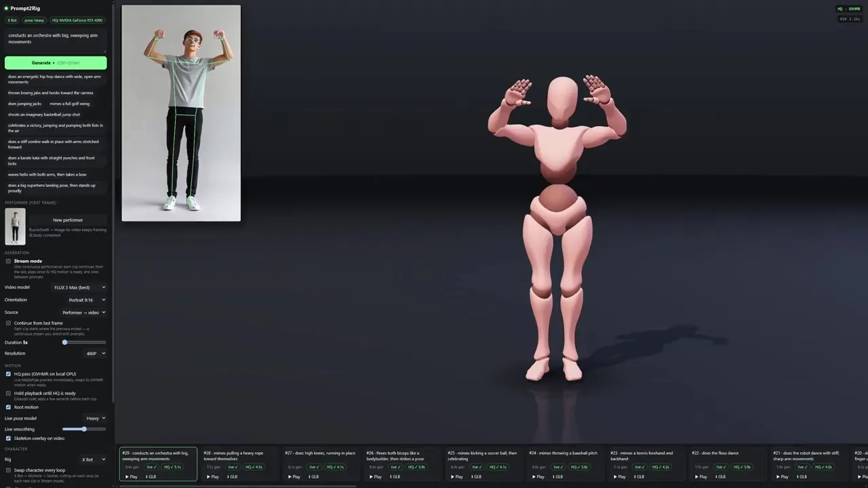The image size is (868, 488).
Task: Check 'Hold playback until HQ is ready'
Action: (x=8, y=393)
